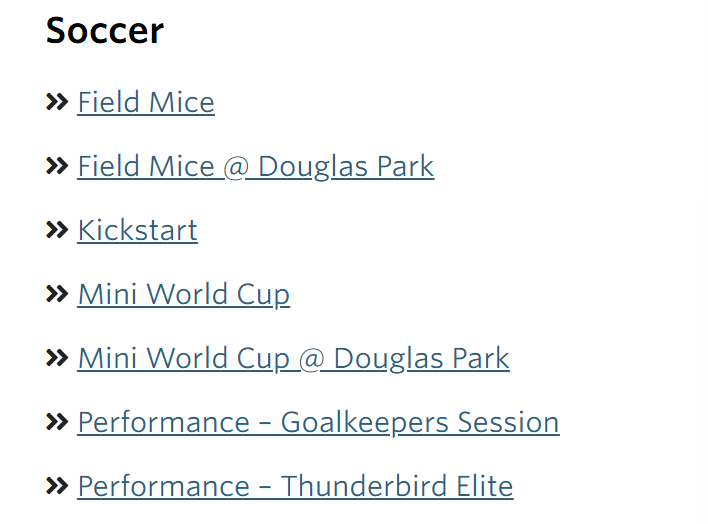Click the double chevron before Field Mice
Image resolution: width=708 pixels, height=524 pixels.
pos(57,102)
